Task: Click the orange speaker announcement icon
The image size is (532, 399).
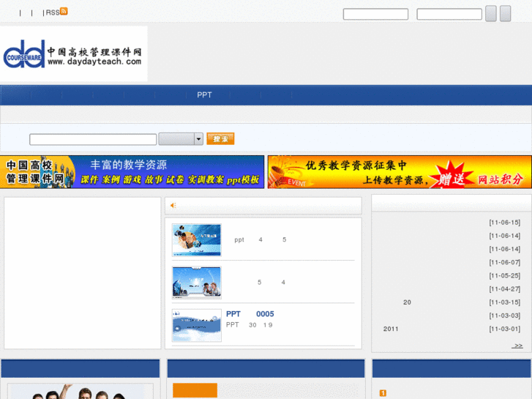Action: [173, 205]
